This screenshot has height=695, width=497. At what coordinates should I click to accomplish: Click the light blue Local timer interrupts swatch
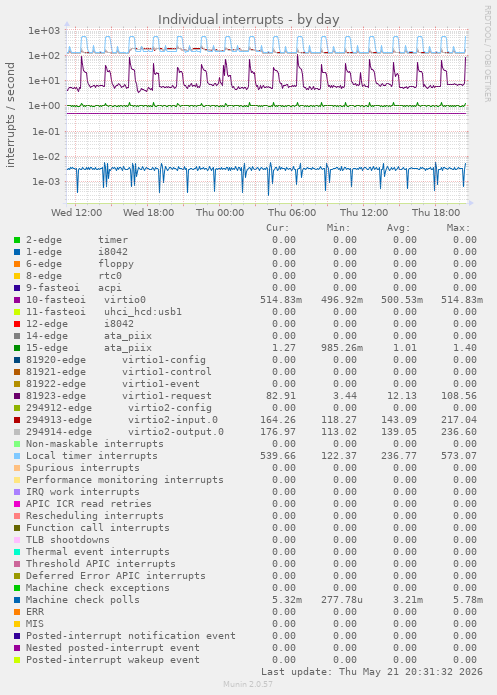[x=17, y=456]
